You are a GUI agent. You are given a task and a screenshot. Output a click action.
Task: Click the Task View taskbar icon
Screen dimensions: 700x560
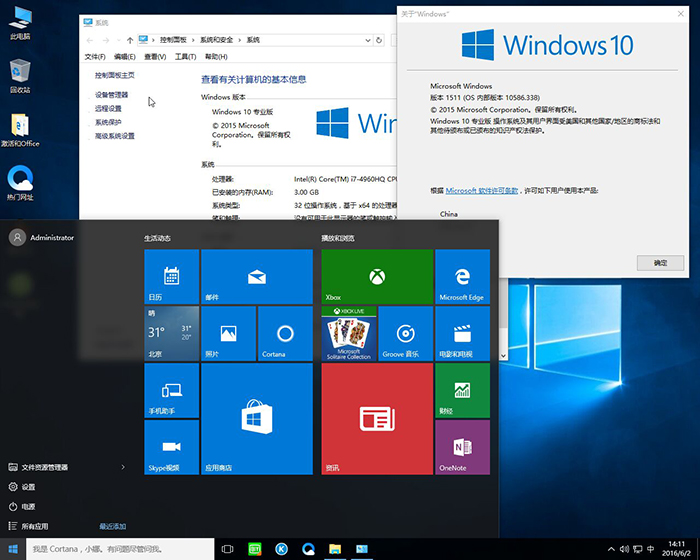coord(227,549)
